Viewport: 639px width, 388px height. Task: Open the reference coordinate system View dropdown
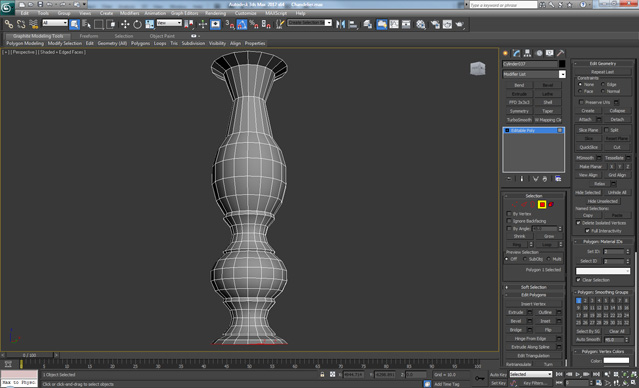[x=169, y=23]
